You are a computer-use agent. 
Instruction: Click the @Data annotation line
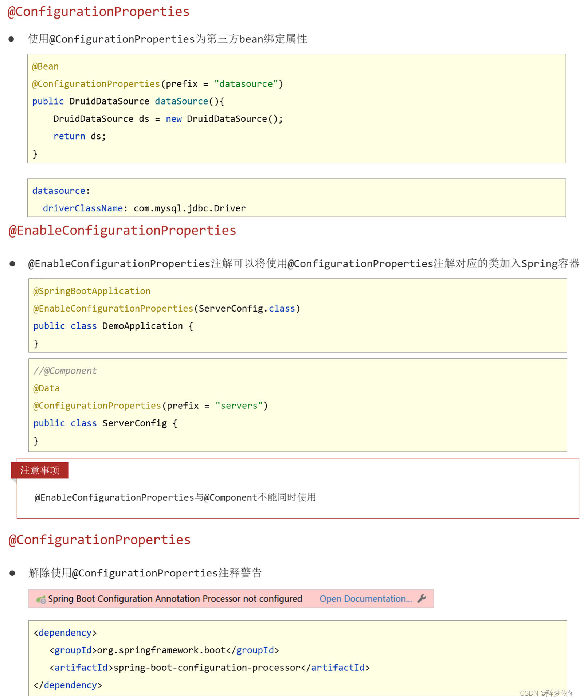(x=46, y=388)
